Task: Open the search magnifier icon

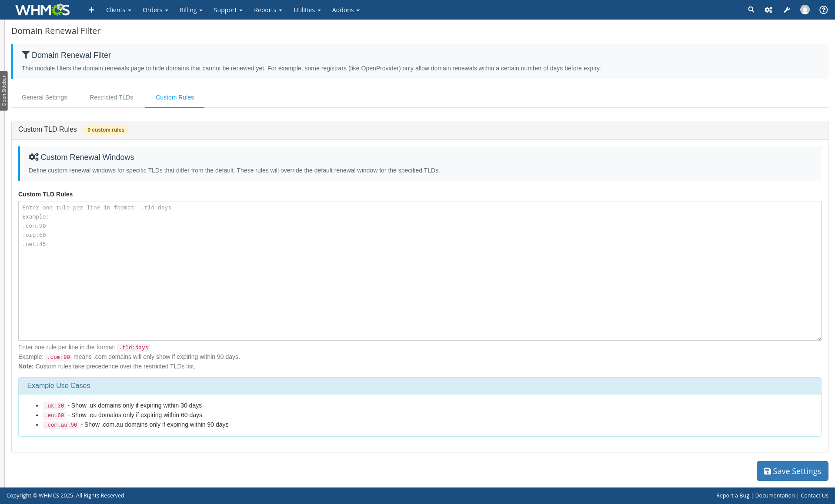Action: pyautogui.click(x=751, y=10)
